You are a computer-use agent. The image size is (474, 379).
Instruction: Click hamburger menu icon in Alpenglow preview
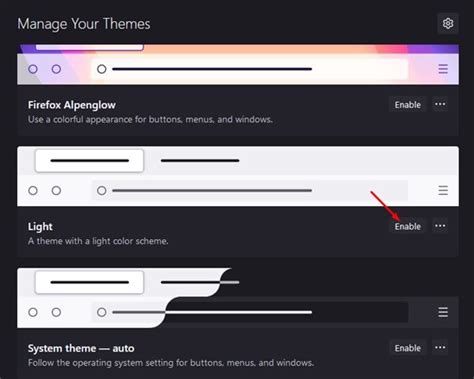(443, 69)
